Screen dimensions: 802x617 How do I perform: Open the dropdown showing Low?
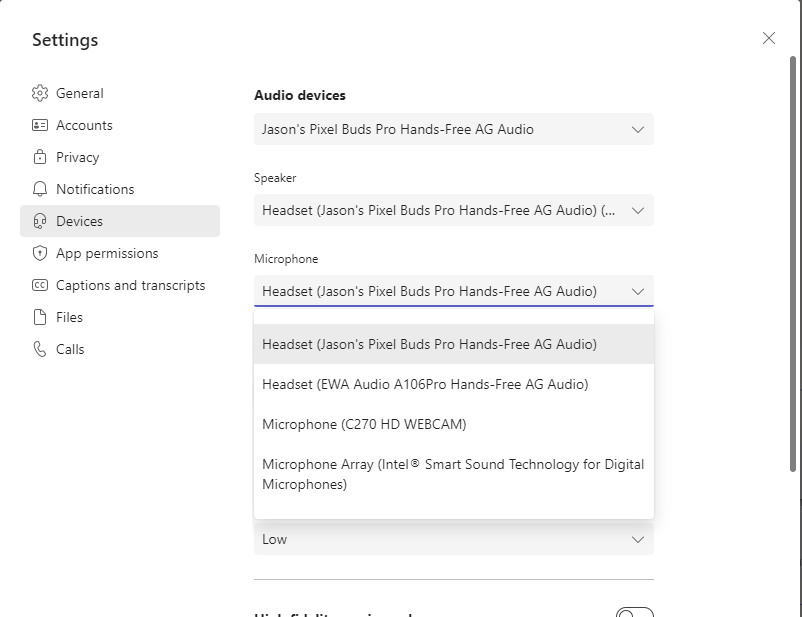(x=454, y=539)
